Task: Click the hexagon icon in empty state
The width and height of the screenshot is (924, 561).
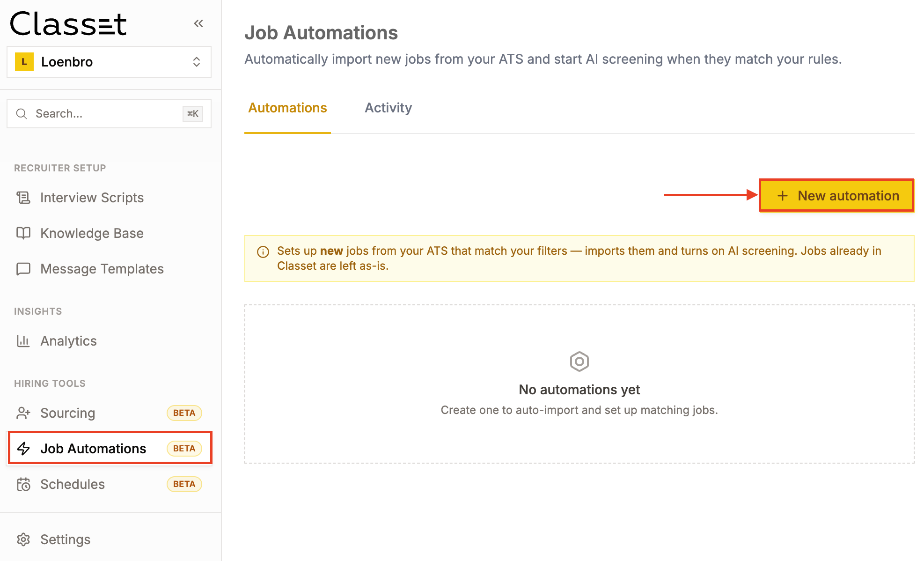Action: [x=579, y=362]
